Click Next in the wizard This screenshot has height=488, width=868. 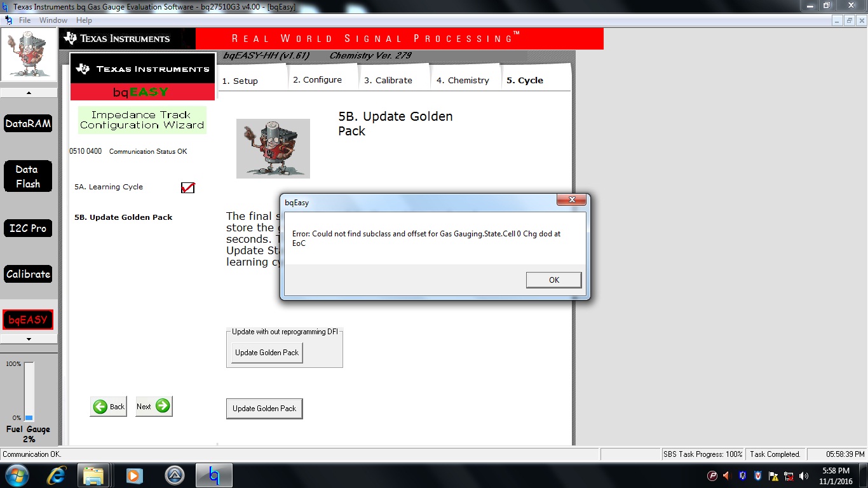point(154,407)
